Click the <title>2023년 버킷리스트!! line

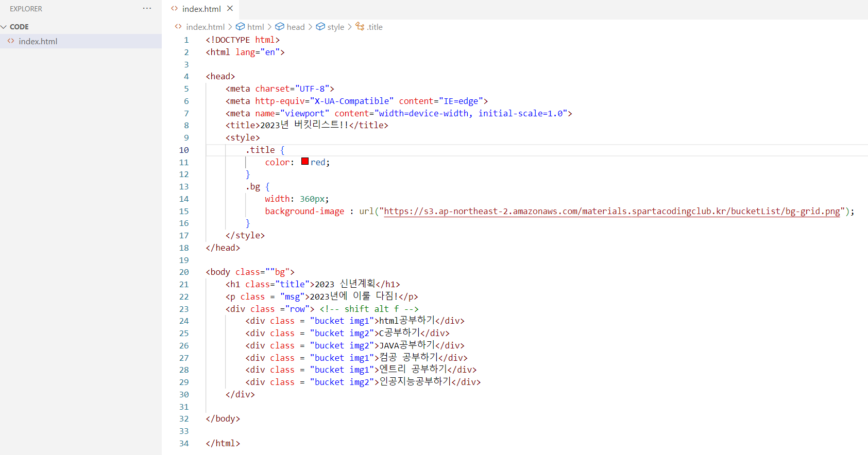307,125
